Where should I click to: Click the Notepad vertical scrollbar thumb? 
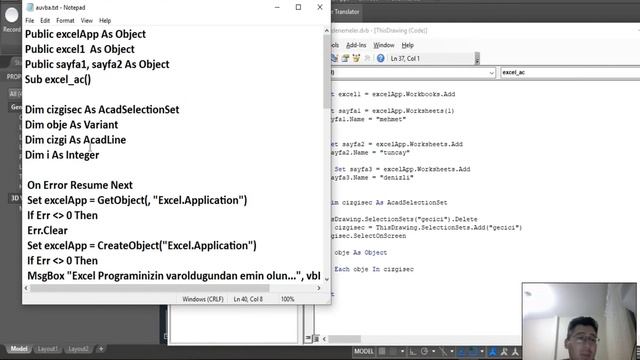pos(327,71)
